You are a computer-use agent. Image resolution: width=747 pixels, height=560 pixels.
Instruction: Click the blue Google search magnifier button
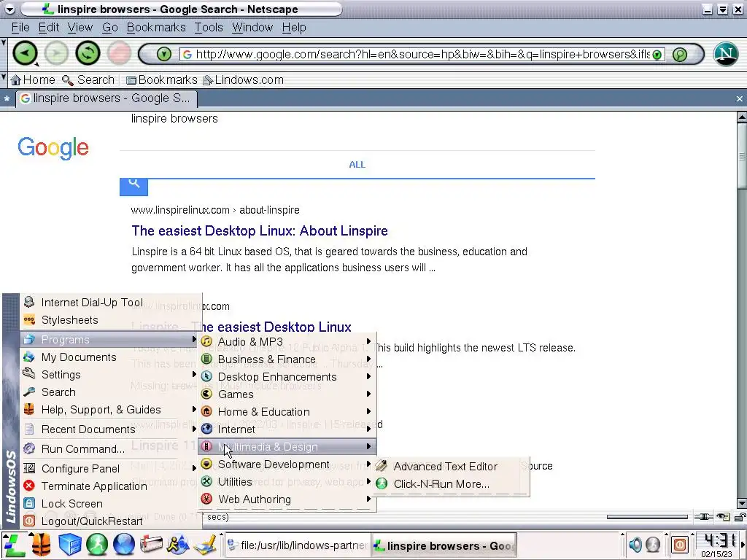134,186
